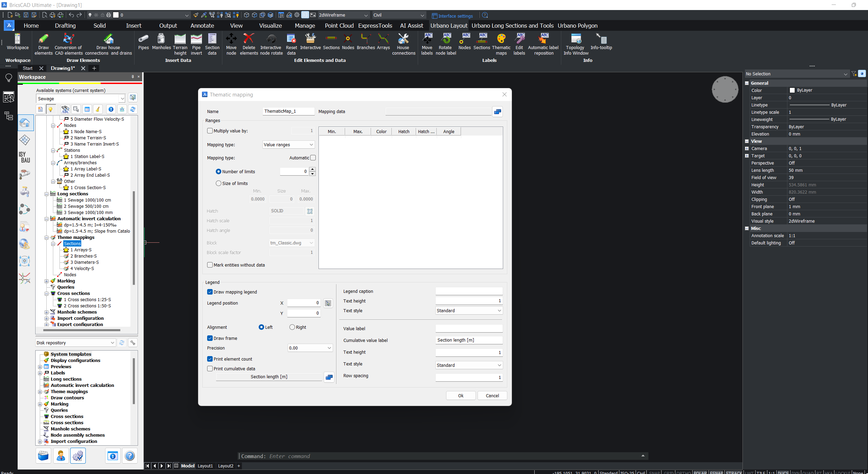Switch to the Urbano Polygon ribbon tab
This screenshot has width=868, height=474.
point(577,26)
